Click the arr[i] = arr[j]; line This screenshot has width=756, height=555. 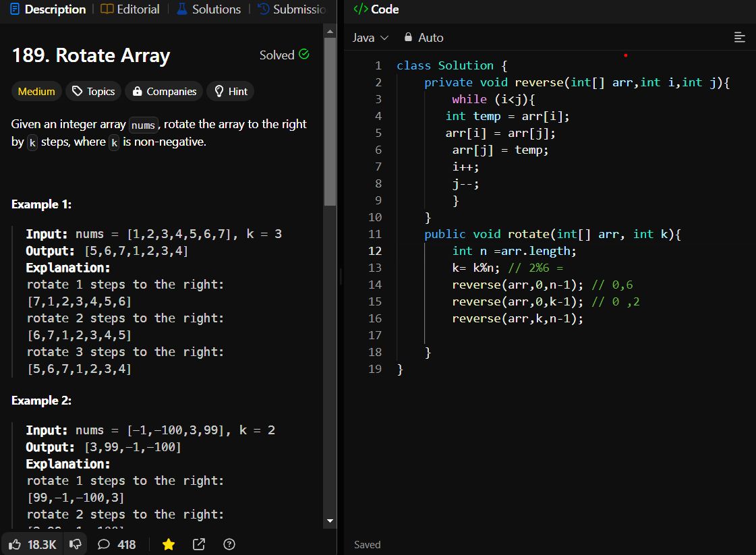[500, 133]
